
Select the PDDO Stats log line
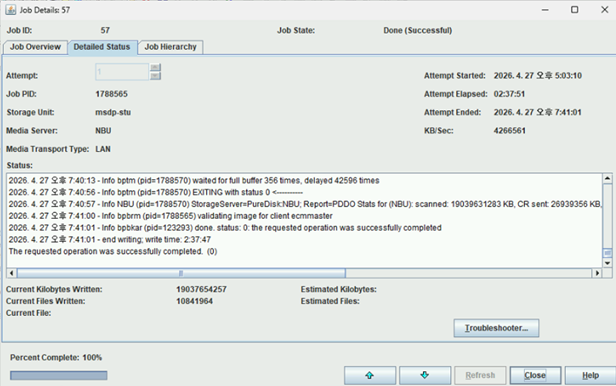pos(305,204)
